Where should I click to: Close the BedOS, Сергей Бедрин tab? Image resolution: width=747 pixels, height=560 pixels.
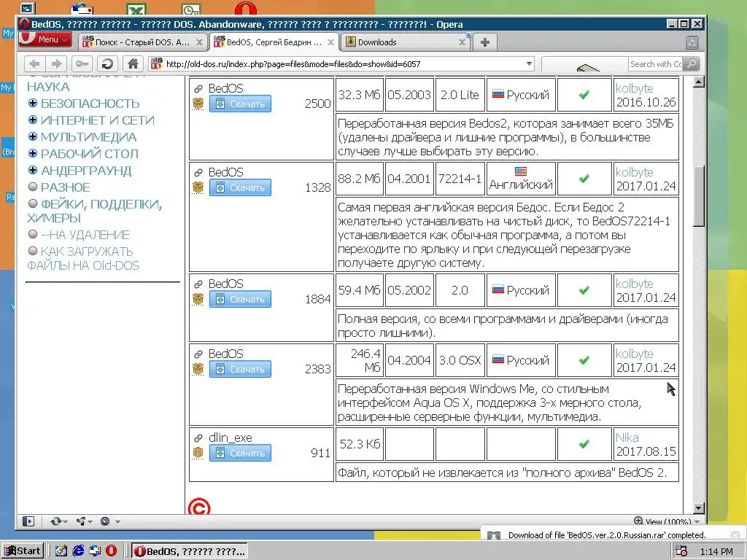[330, 42]
